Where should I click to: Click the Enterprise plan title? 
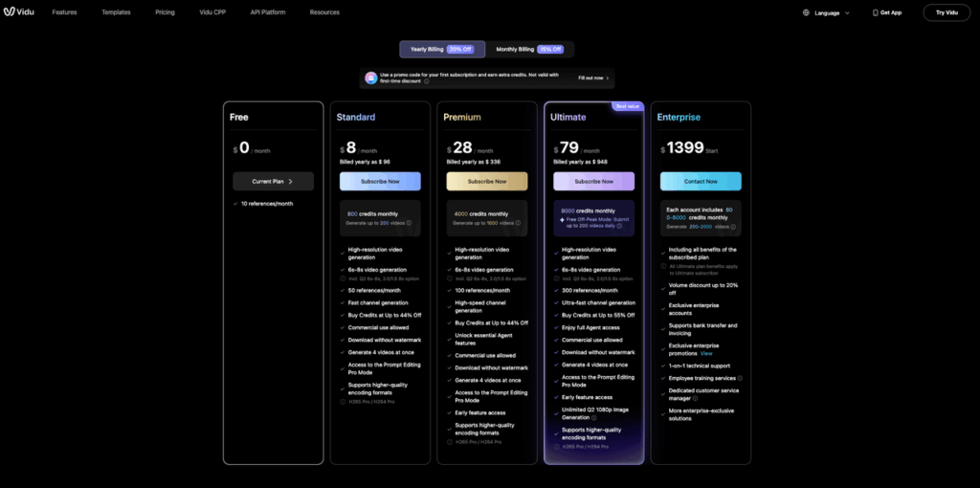pos(679,117)
